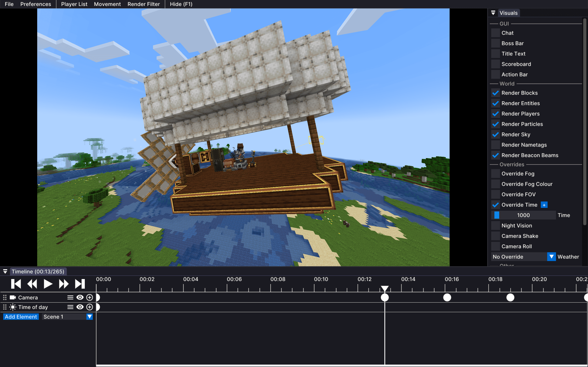This screenshot has width=588, height=367.
Task: Enable the Chat checkbox
Action: (495, 33)
